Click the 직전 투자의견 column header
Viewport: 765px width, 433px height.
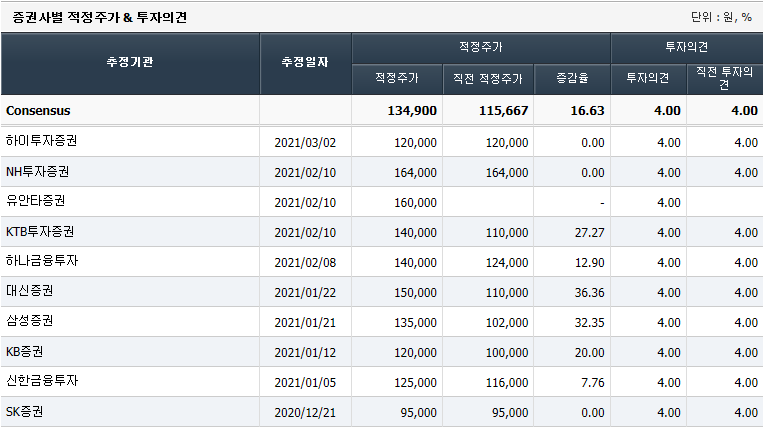725,79
